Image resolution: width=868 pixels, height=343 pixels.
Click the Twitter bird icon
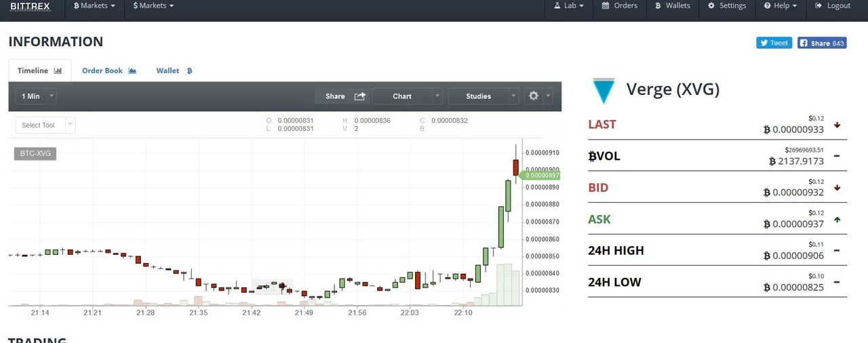pos(764,43)
